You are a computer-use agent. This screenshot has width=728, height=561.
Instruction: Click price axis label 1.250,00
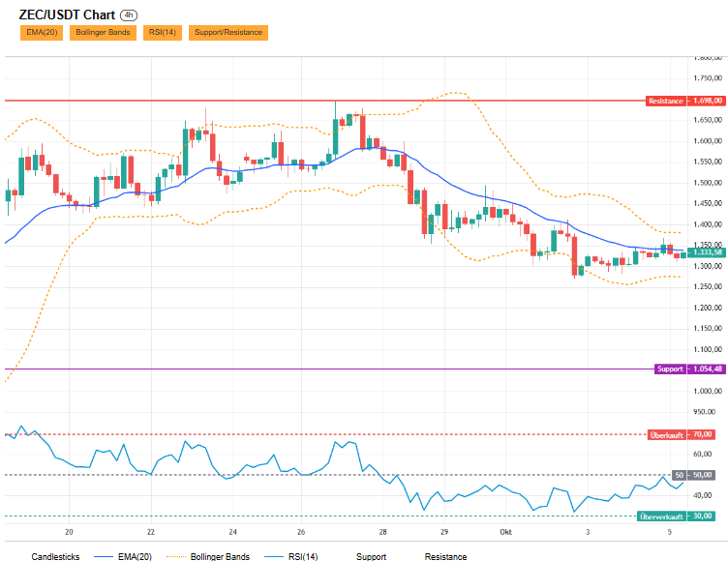tap(708, 286)
